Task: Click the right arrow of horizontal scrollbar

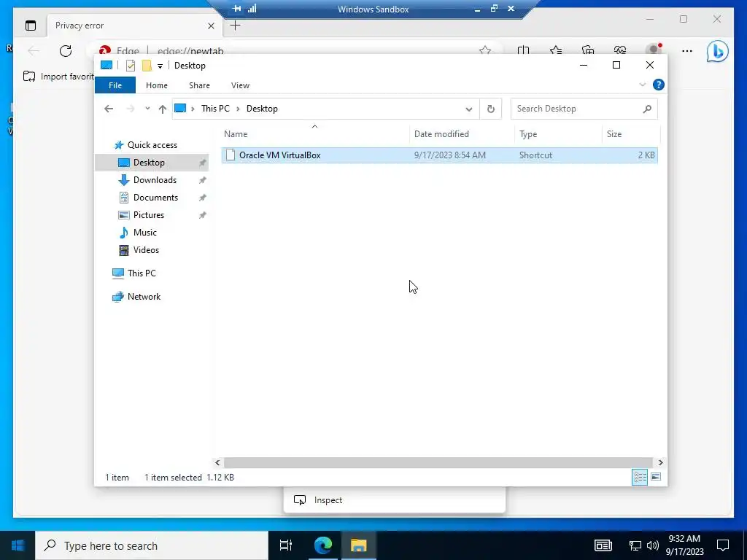Action: [x=660, y=462]
